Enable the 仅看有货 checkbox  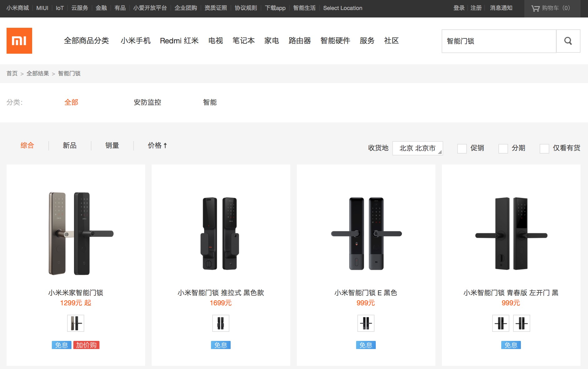point(544,149)
